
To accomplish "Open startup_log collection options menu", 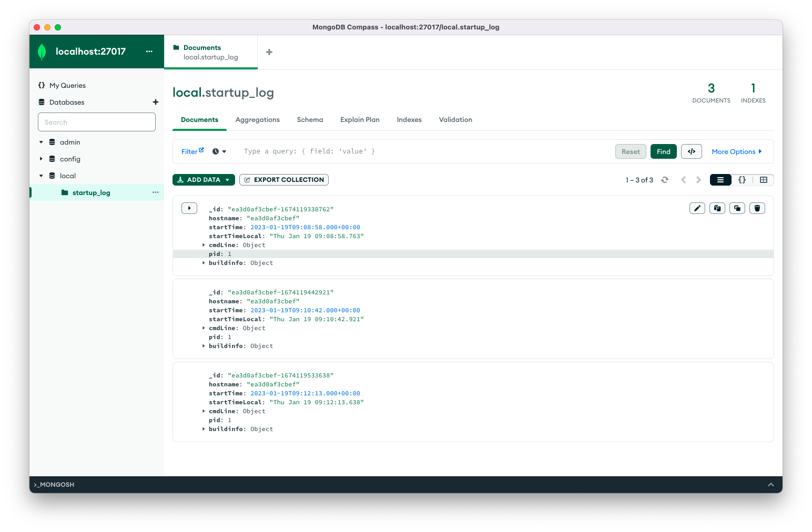I will (156, 192).
